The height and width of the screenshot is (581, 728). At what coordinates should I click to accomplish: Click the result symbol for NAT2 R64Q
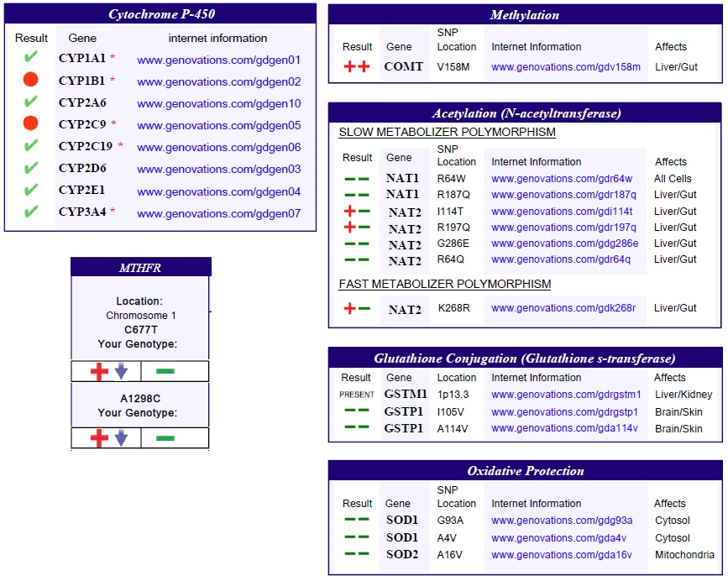tap(357, 260)
